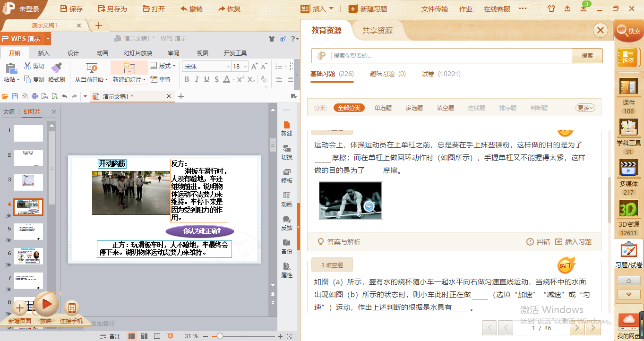The height and width of the screenshot is (341, 644).
Task: Click the font color A swatch
Action: (227, 79)
